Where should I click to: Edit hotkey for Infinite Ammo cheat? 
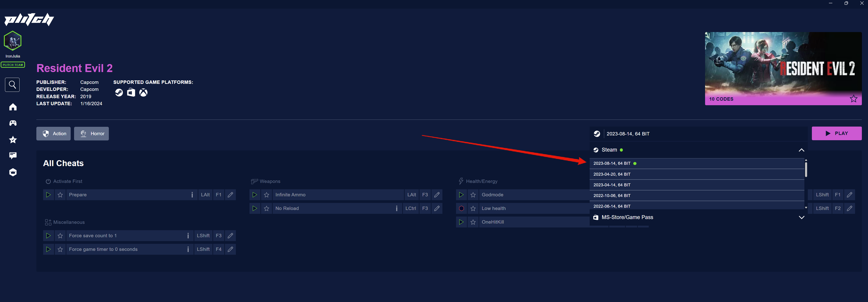click(437, 195)
